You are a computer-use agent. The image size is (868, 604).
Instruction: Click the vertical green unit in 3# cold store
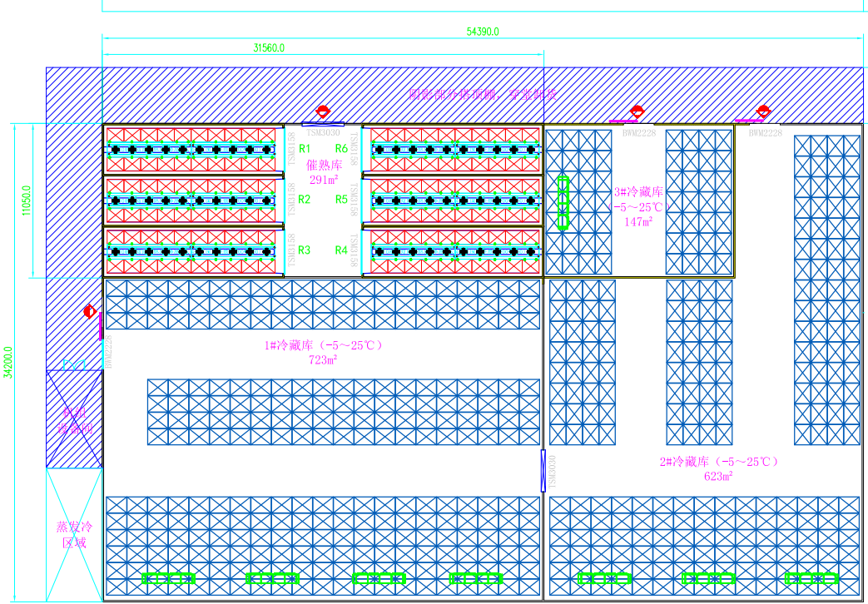(x=563, y=202)
